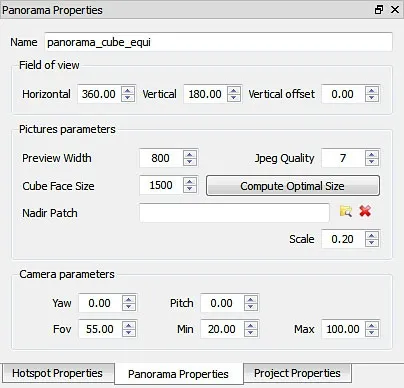The image size is (404, 388).
Task: Increase the Horizontal field of view
Action: [128, 90]
